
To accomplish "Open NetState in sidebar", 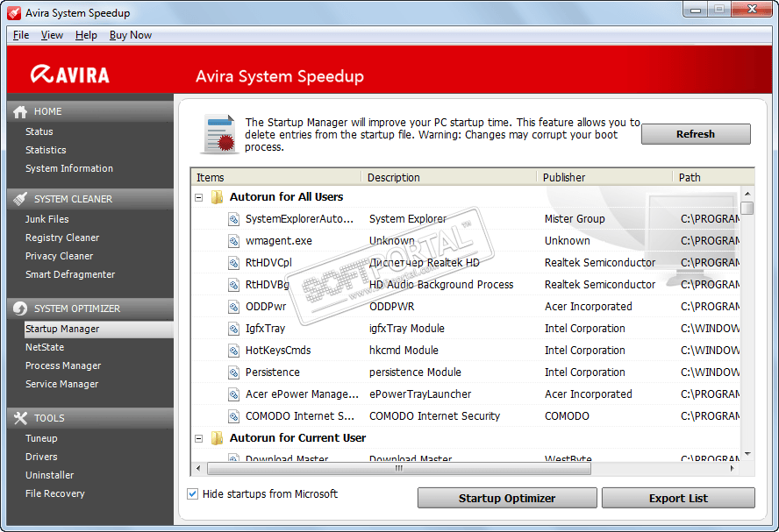I will click(x=45, y=347).
